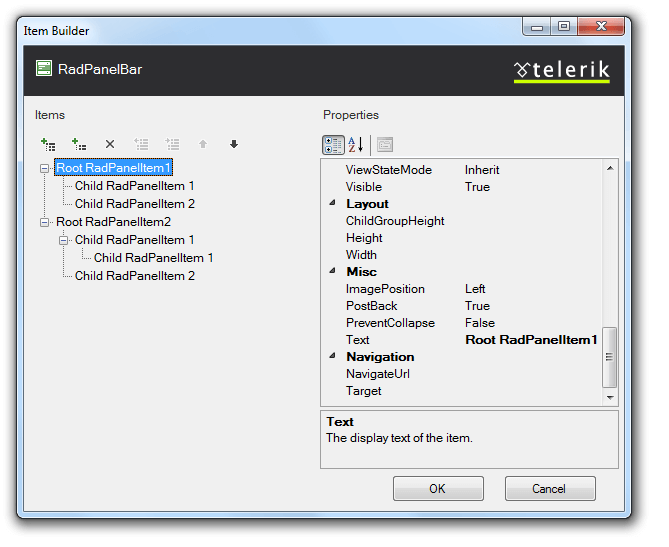Click OK to confirm changes
Image resolution: width=669 pixels, height=547 pixels.
pyautogui.click(x=438, y=489)
